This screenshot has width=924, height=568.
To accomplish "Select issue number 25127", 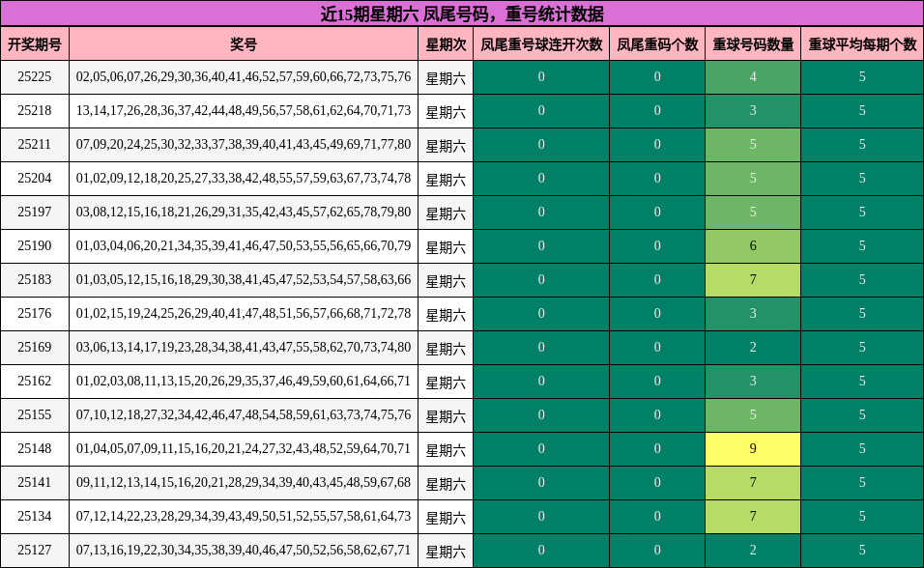I will pos(34,550).
